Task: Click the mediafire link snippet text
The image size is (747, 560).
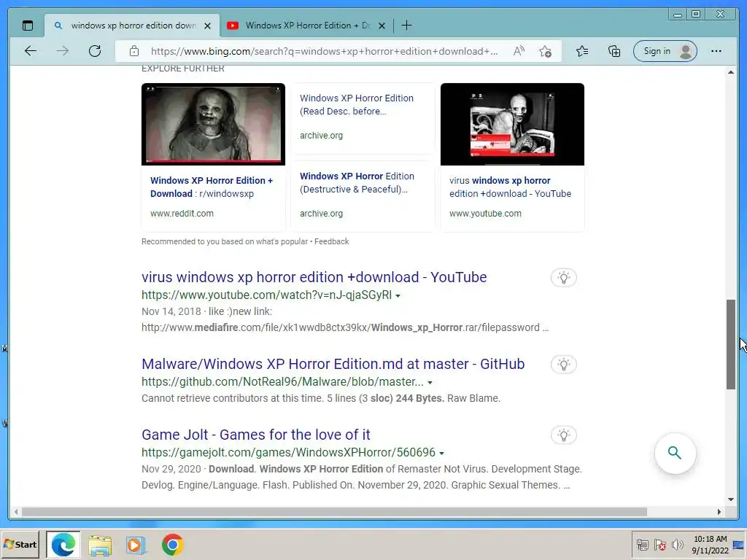Action: point(345,327)
